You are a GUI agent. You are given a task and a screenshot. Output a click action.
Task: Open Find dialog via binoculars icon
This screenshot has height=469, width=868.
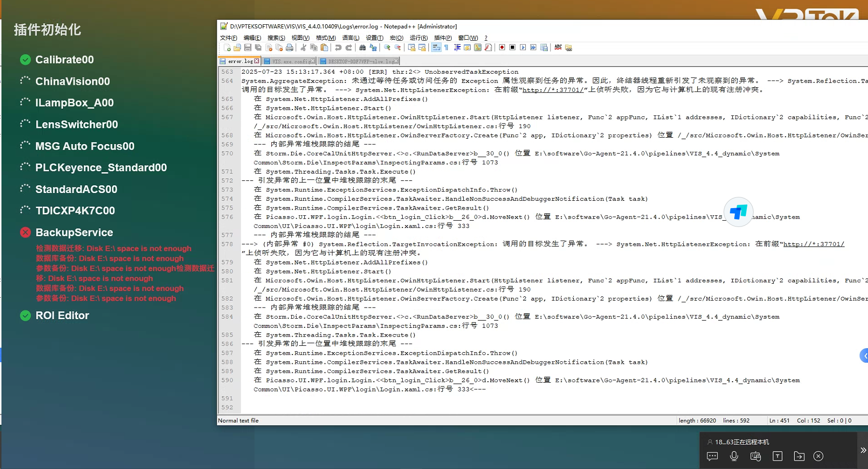362,48
